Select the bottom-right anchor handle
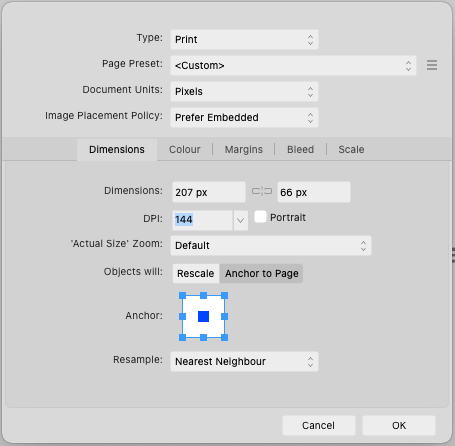The height and width of the screenshot is (446, 455). 224,337
